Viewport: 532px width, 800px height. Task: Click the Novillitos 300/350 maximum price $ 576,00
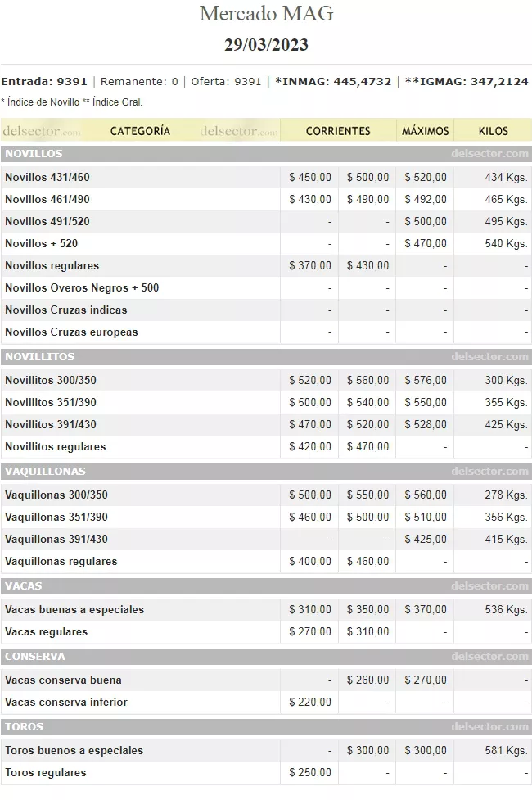coord(426,380)
